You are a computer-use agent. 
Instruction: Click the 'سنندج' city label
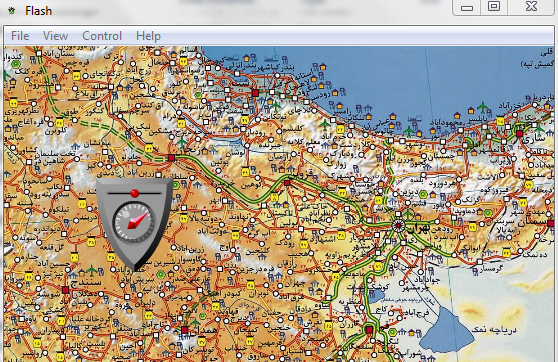click(x=86, y=283)
